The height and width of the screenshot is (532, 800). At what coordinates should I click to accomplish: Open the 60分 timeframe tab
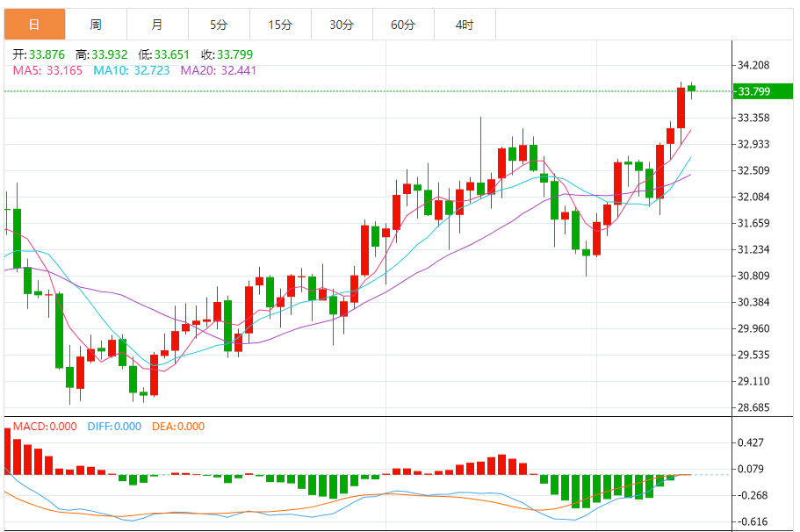pos(403,24)
